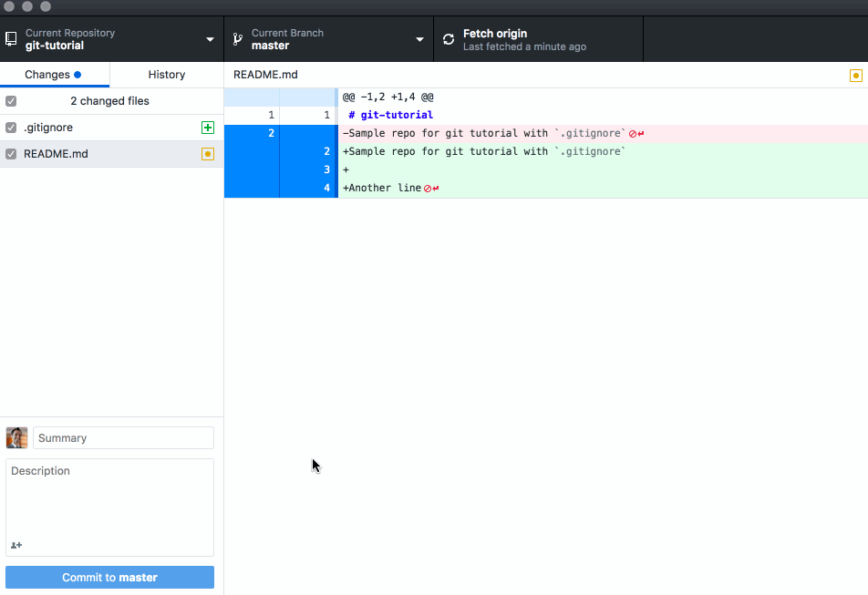Viewport: 868px width, 595px height.
Task: Click the Commit to master button
Action: (109, 577)
